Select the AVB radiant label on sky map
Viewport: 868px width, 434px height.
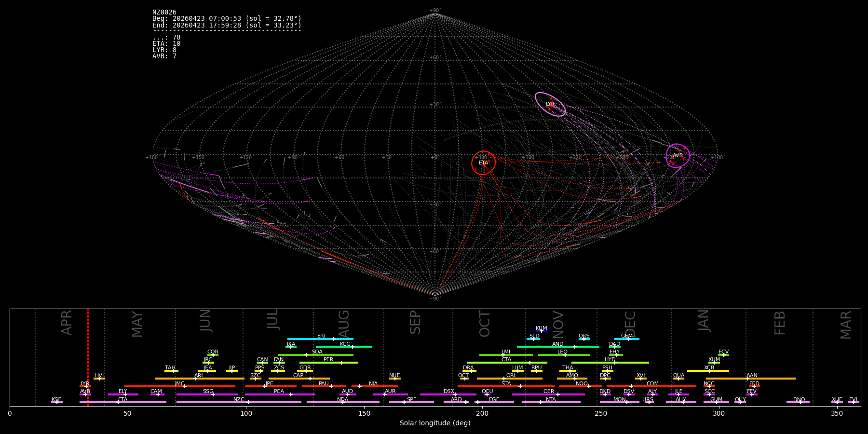pyautogui.click(x=678, y=156)
